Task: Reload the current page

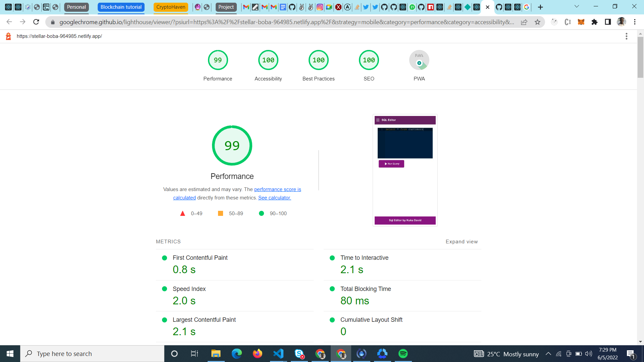Action: coord(36,22)
